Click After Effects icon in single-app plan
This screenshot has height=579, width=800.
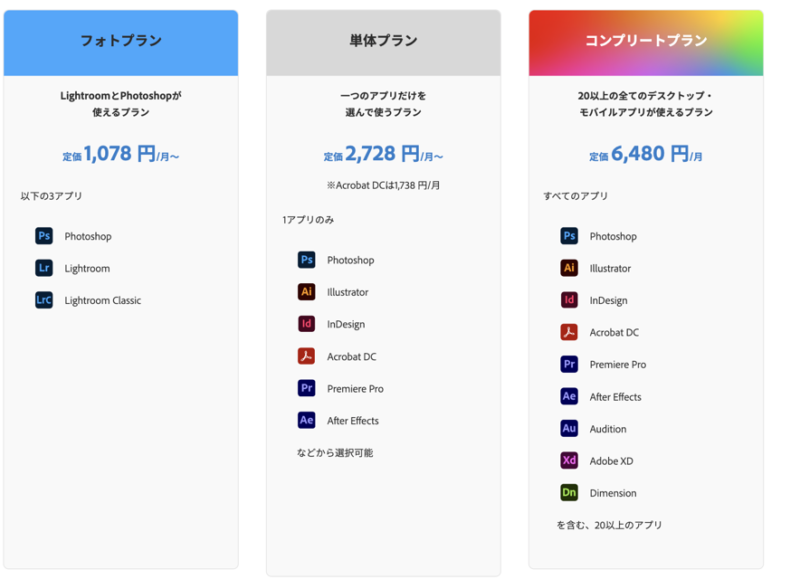click(306, 420)
